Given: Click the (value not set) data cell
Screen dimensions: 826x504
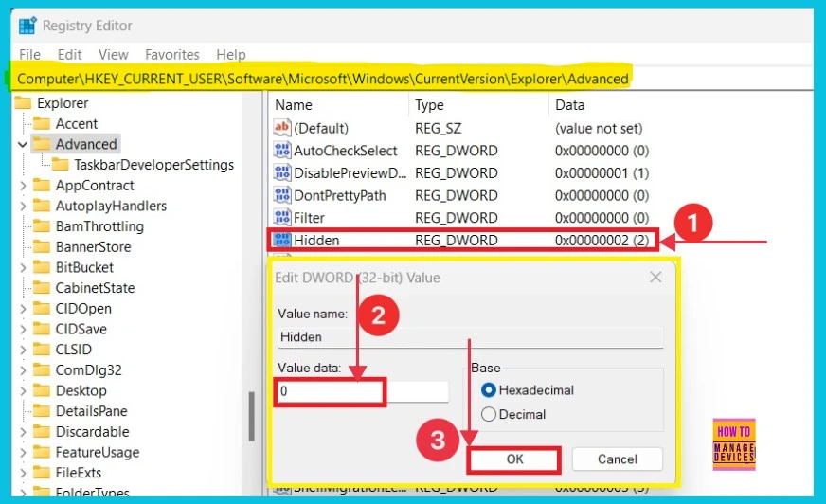Looking at the screenshot, I should pos(599,128).
